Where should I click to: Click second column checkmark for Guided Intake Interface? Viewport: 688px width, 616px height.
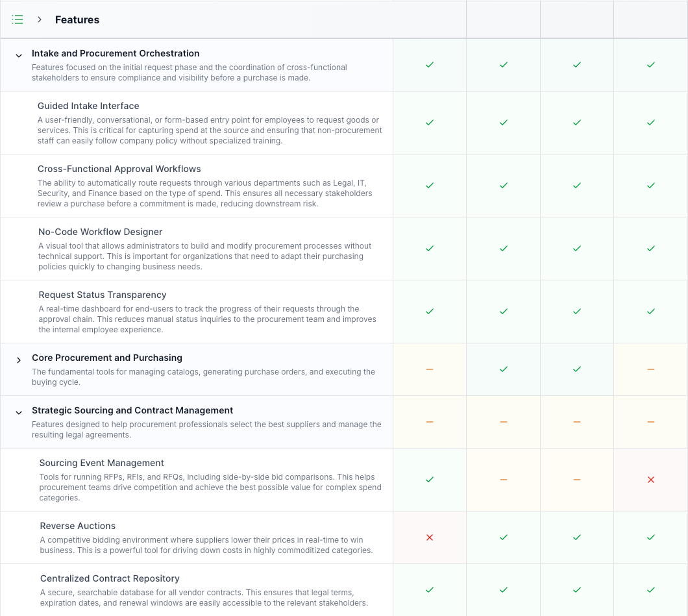point(503,123)
